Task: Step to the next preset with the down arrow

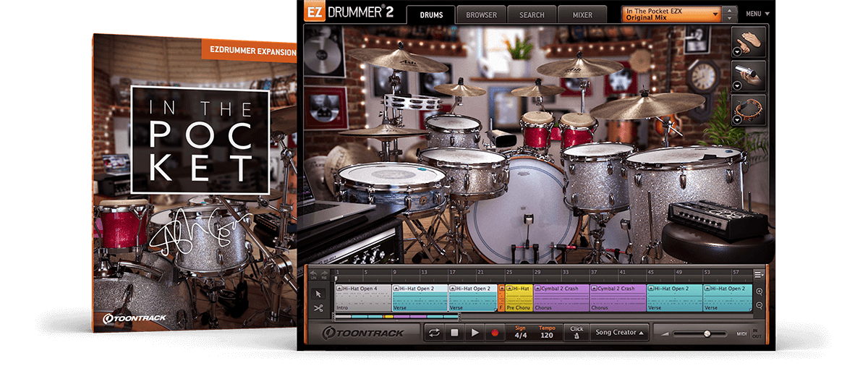Action: coord(729,18)
